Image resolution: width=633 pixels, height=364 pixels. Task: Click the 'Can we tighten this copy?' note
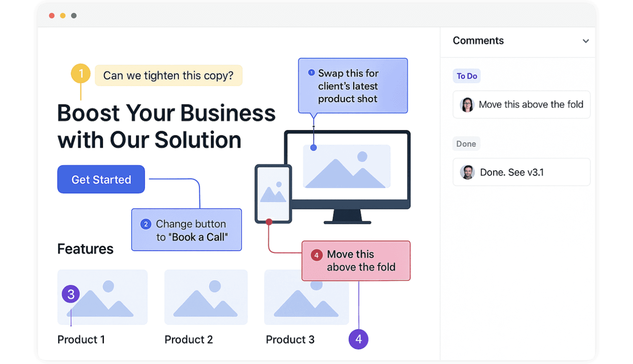pos(168,75)
